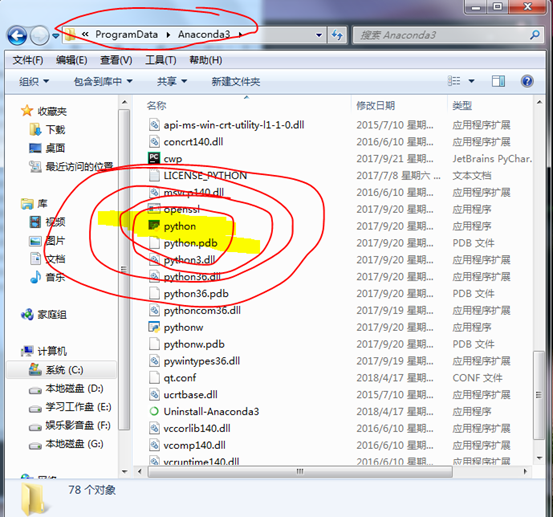
Task: Open the 包含到库中 dropdown
Action: pyautogui.click(x=103, y=81)
